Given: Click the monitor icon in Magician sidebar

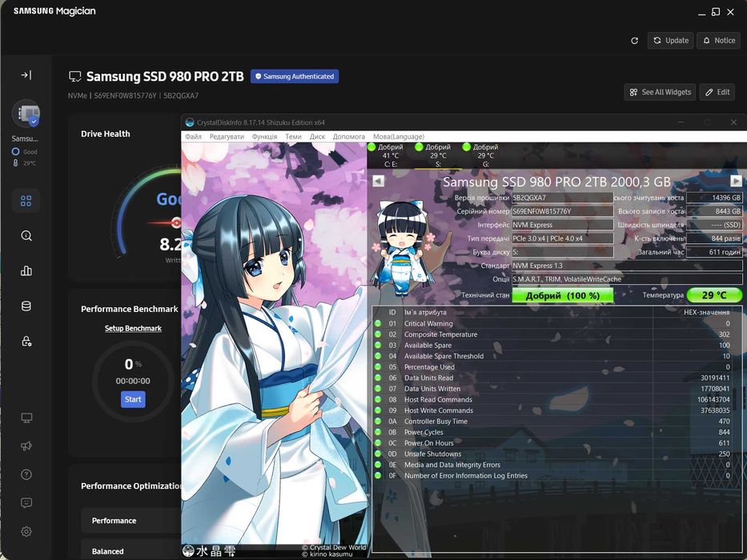Looking at the screenshot, I should 26,418.
